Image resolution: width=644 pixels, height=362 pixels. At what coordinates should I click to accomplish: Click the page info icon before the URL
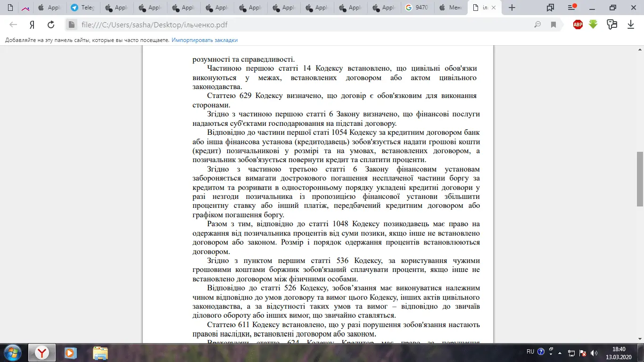pos(71,25)
